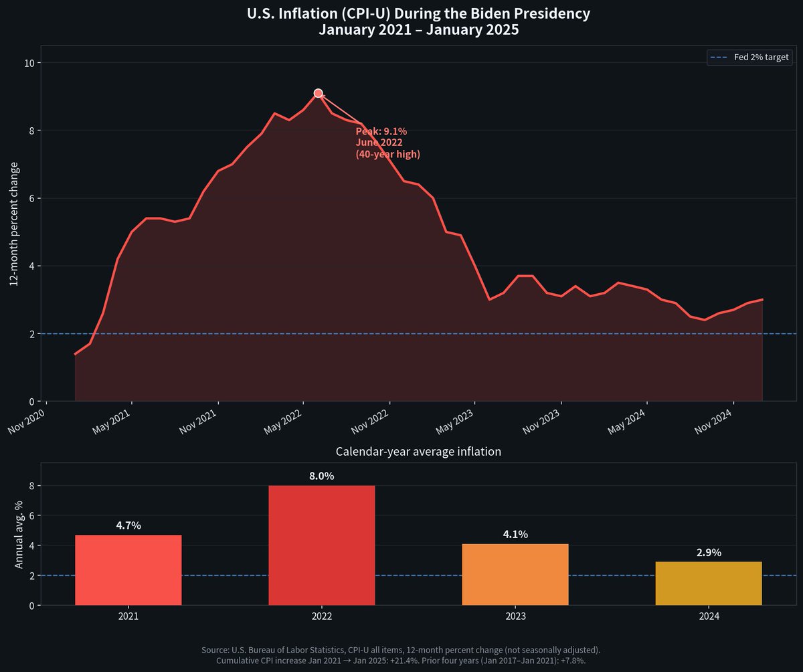The width and height of the screenshot is (803, 672).
Task: Click the 'May 2022' x-axis tick label
Action: (284, 420)
